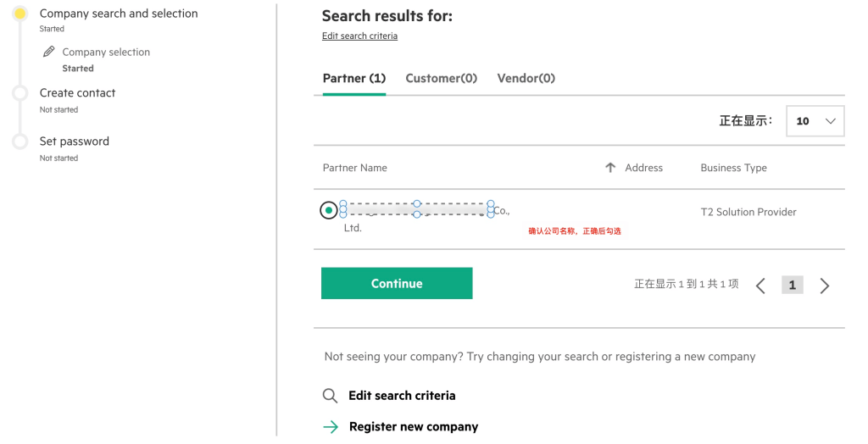Click the Create contact step circle
The height and width of the screenshot is (444, 868).
click(20, 93)
